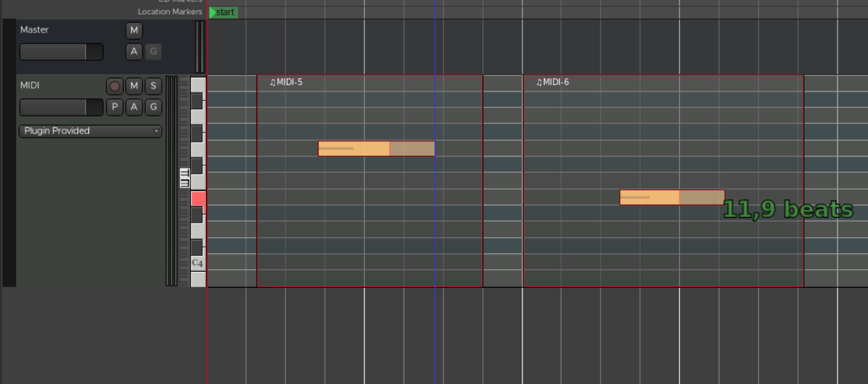Select the MIDI-5 region name

(286, 82)
